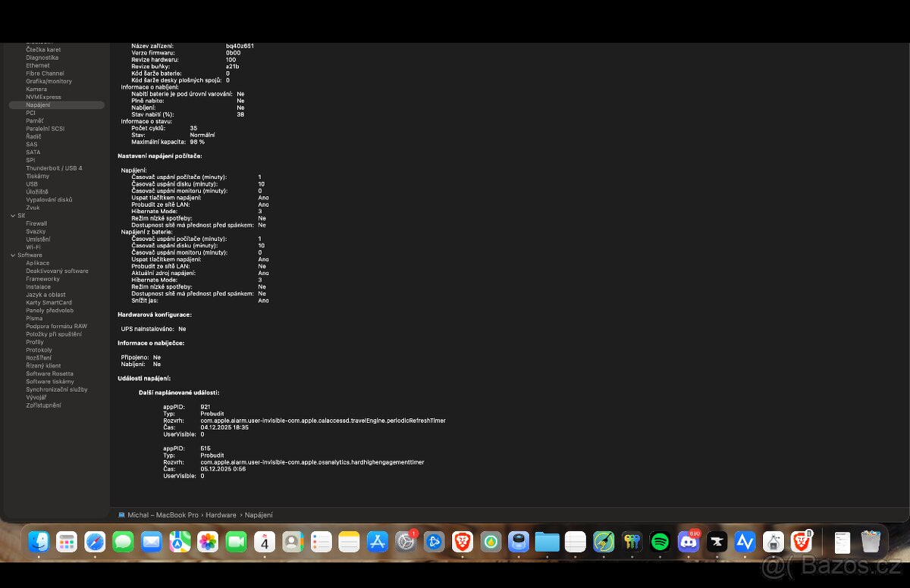Select Aplikace under Software section
The image size is (910, 588).
(x=38, y=263)
